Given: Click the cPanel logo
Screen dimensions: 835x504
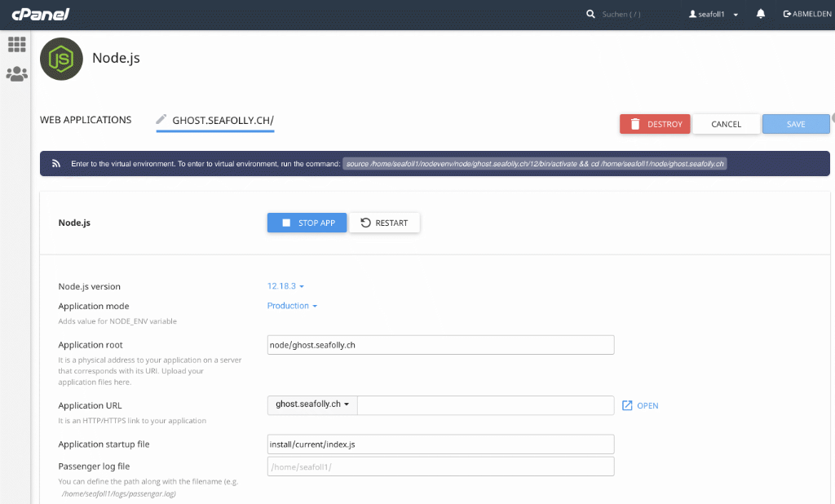Looking at the screenshot, I should click(x=41, y=15).
